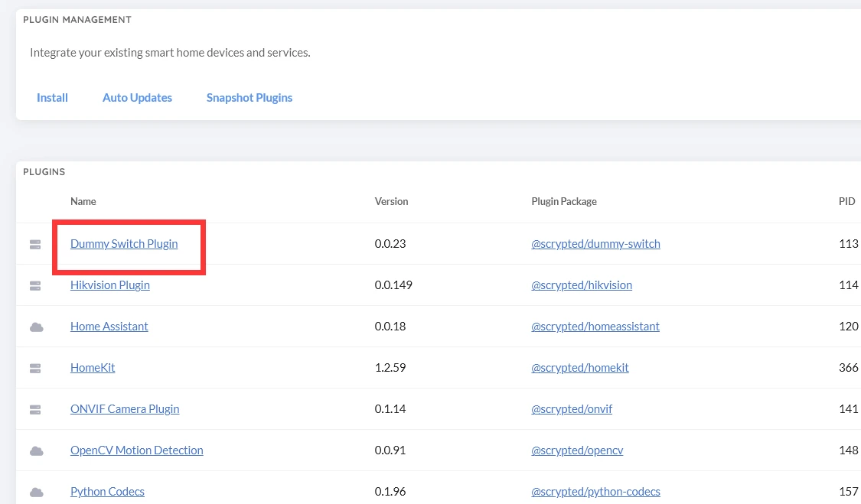Click the cloud icon beside Home Assistant
This screenshot has height=504, width=861.
coord(36,327)
